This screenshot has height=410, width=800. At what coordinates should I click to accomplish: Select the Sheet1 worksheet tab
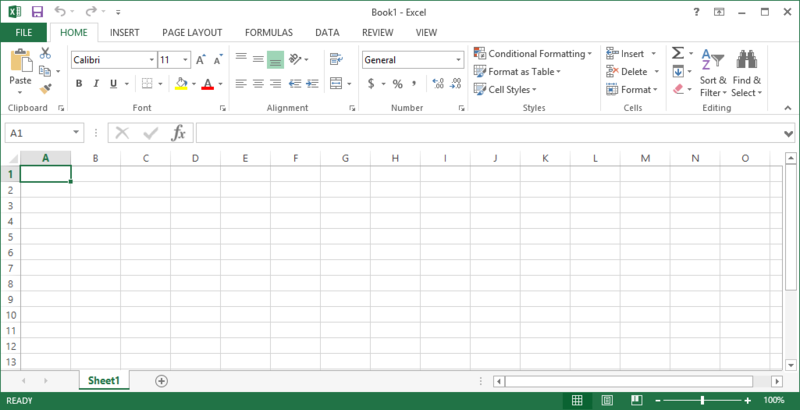point(104,381)
